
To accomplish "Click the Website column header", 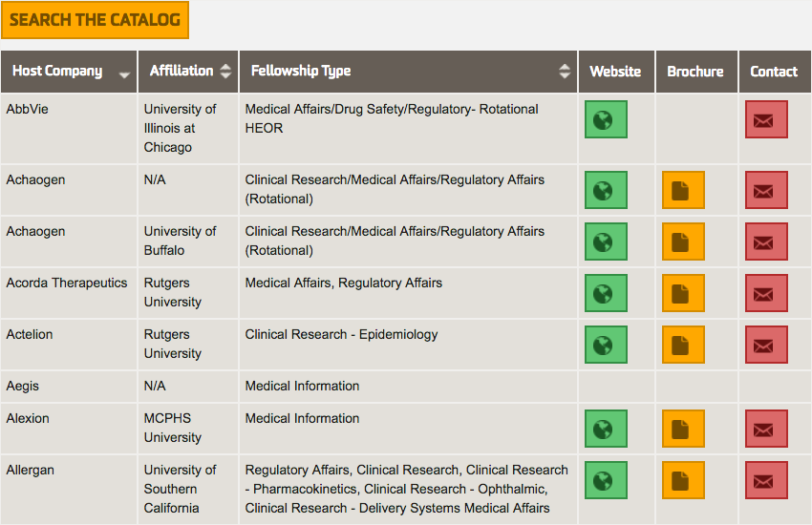I will click(616, 72).
